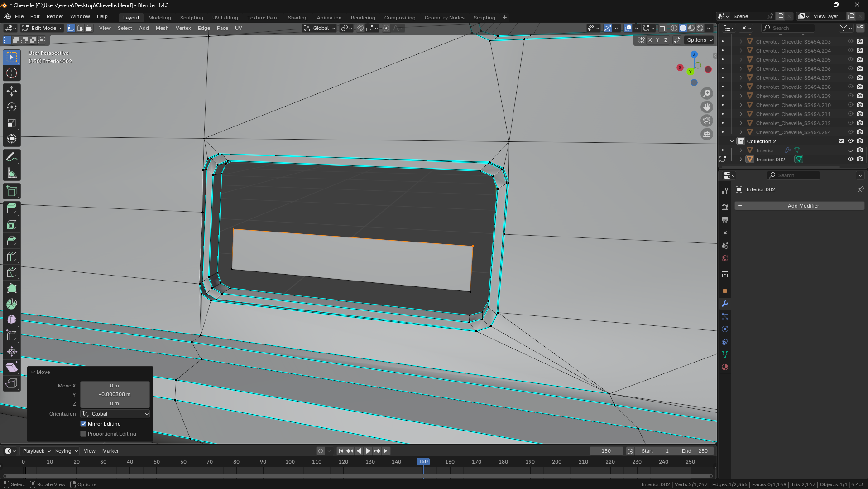
Task: Open the Render properties tab
Action: pos(725,207)
